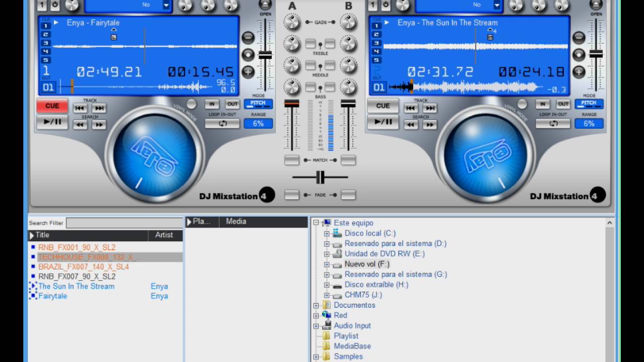
Task: Click channel A volume fader
Action: point(292,104)
